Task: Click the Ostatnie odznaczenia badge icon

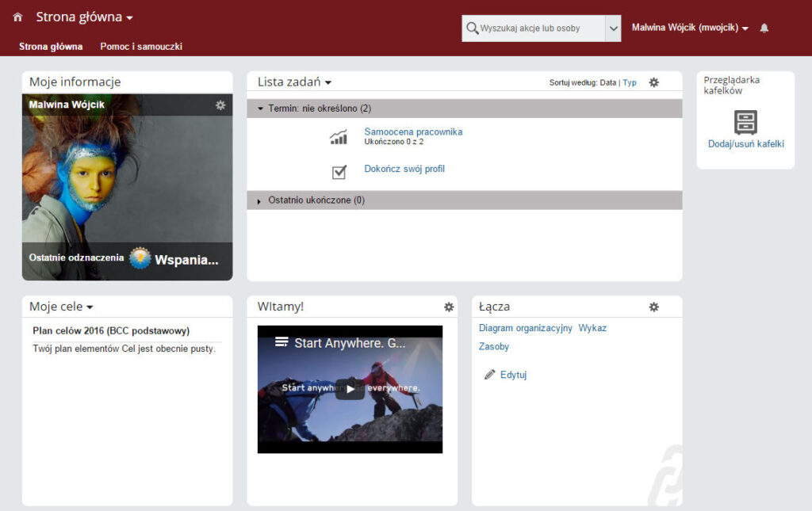Action: click(x=140, y=258)
